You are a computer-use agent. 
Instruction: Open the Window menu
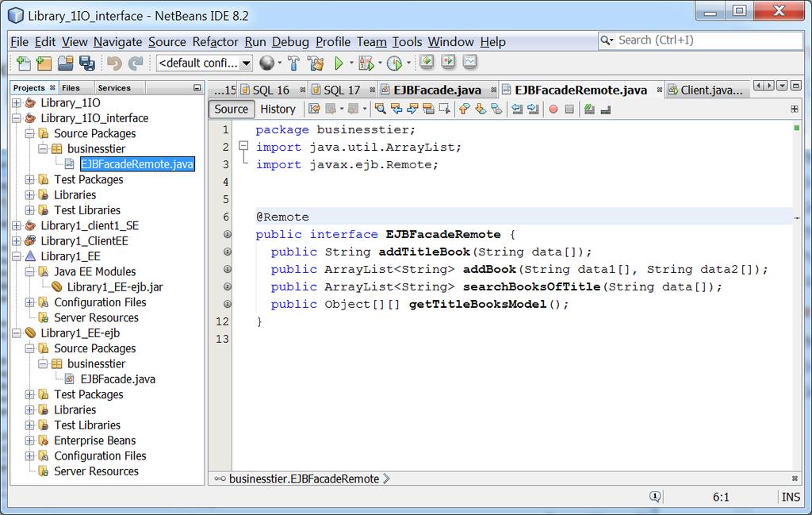click(450, 42)
